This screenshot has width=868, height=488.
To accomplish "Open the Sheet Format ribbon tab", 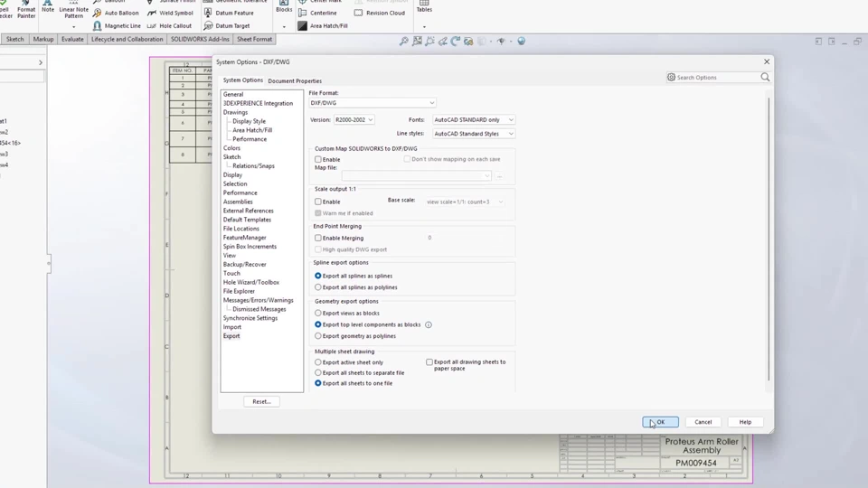I will coord(255,39).
